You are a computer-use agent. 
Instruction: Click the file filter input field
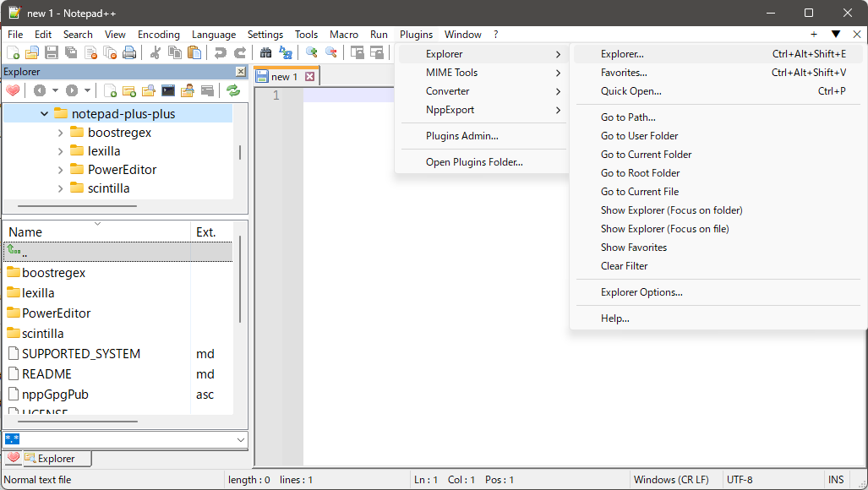click(x=119, y=439)
